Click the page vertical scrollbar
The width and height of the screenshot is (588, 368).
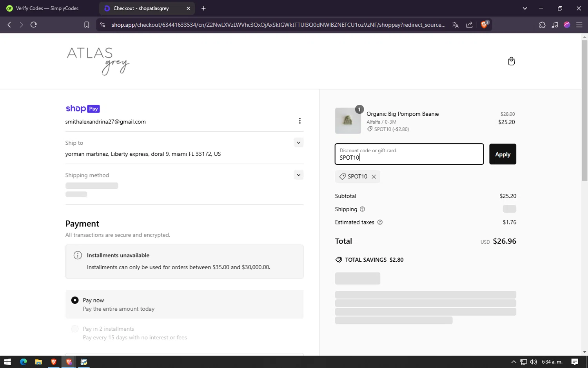pos(584,110)
